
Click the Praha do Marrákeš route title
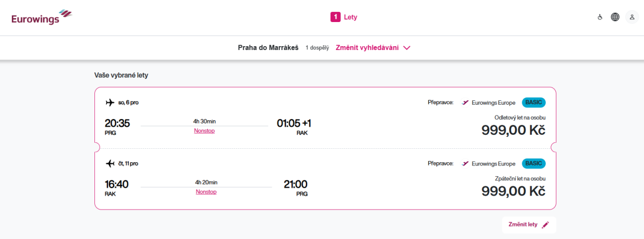click(x=268, y=48)
